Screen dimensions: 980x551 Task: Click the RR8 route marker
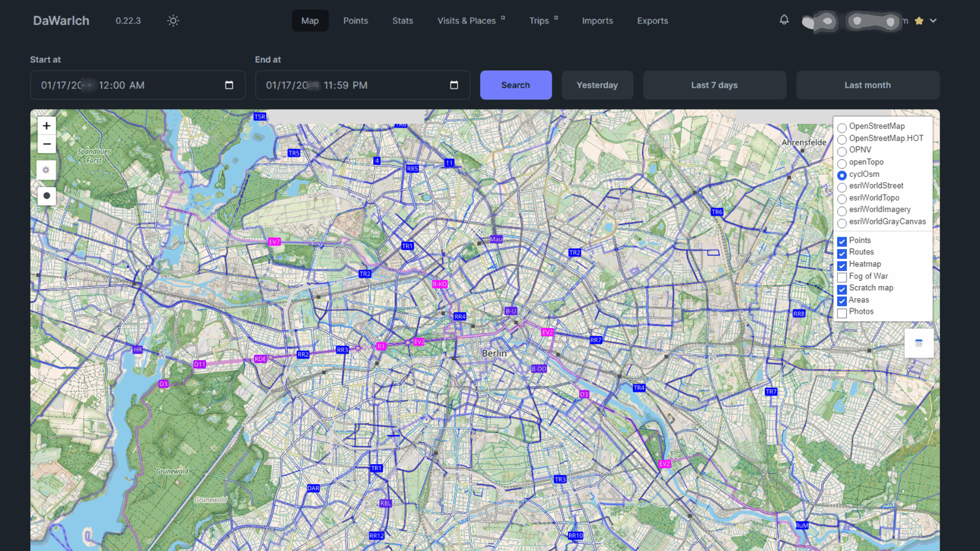point(799,314)
